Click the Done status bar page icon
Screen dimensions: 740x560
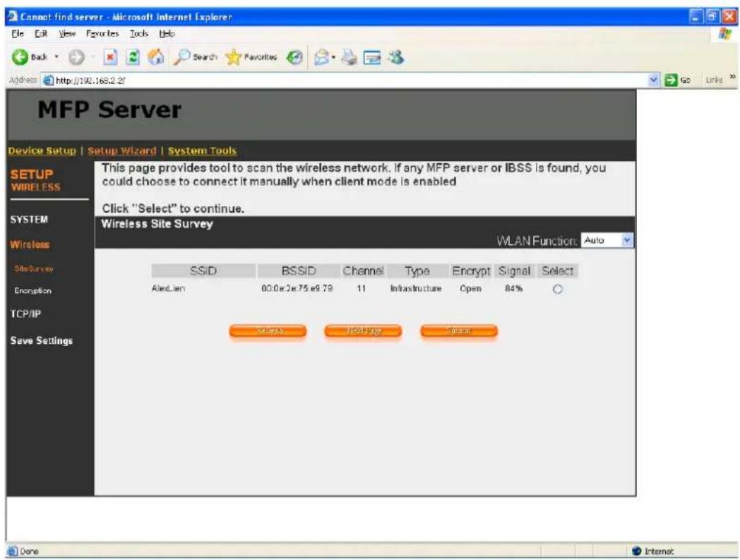click(13, 551)
